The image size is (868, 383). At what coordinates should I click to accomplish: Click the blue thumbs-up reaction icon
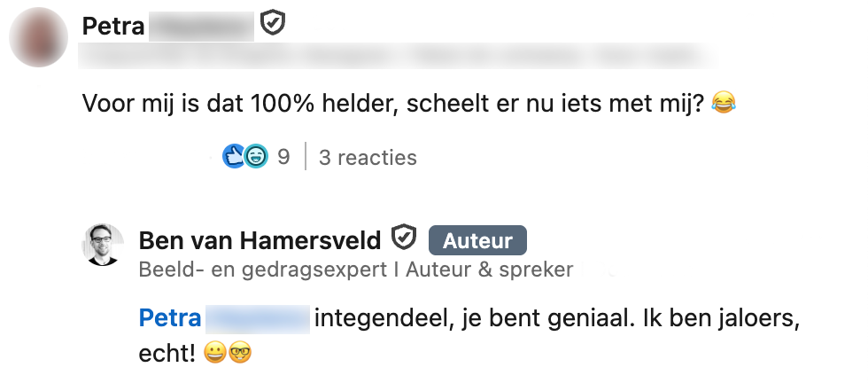point(234,157)
